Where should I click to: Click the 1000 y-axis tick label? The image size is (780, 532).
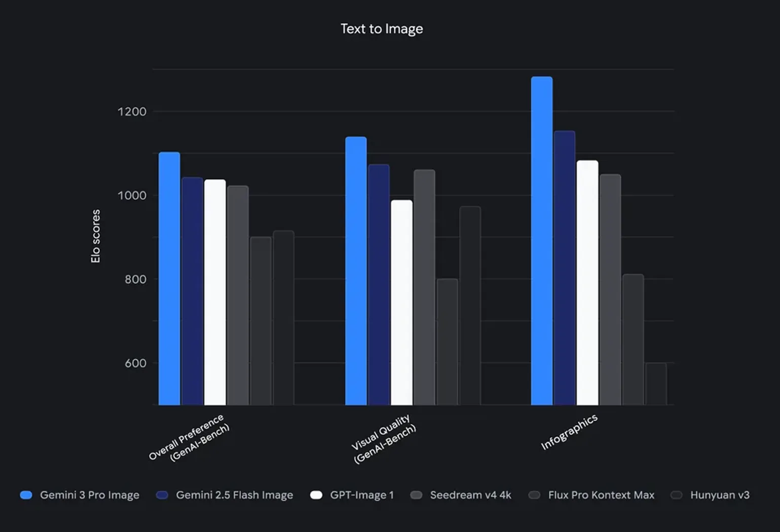coord(132,196)
